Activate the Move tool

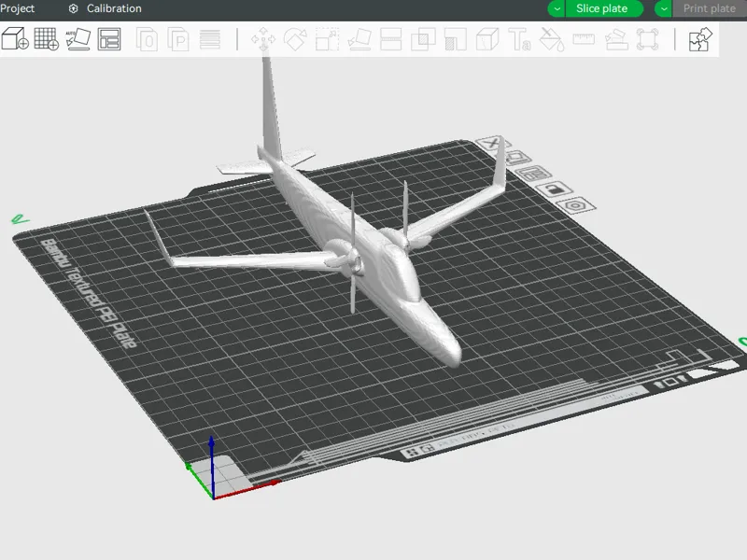pyautogui.click(x=263, y=39)
